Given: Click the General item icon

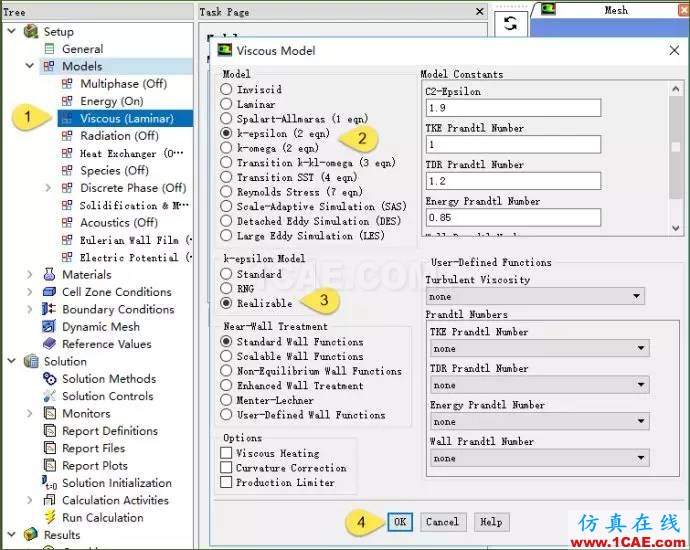Looking at the screenshot, I should click(50, 49).
